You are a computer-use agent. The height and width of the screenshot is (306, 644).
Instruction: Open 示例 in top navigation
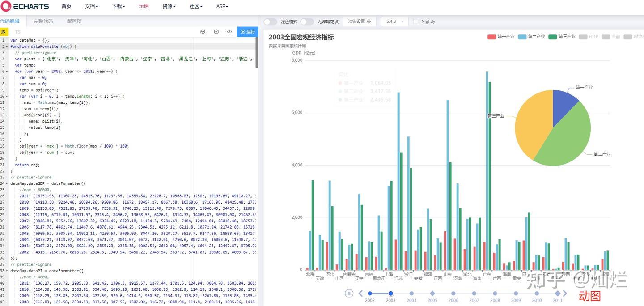(144, 6)
